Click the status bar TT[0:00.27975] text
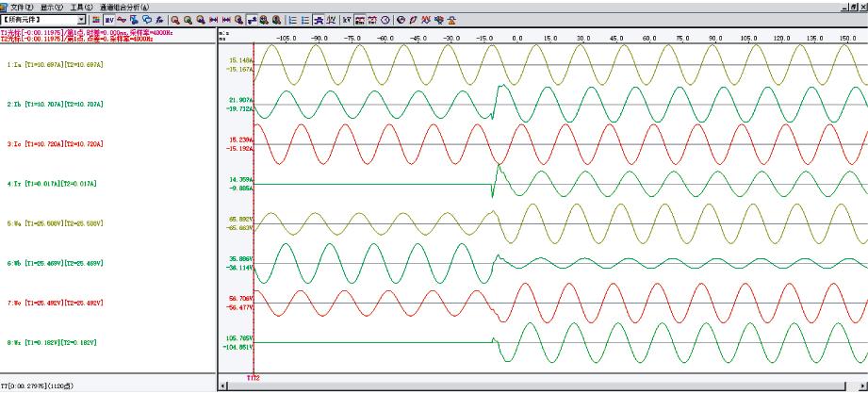868x394 pixels. click(38, 386)
